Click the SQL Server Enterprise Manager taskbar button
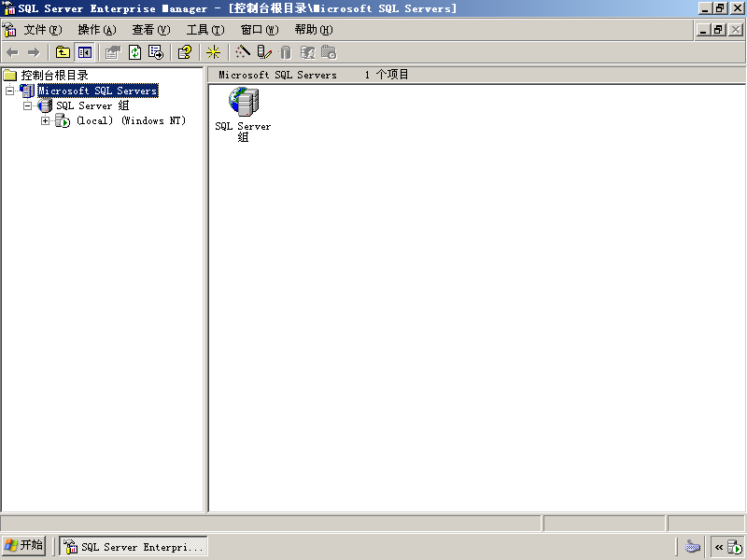Viewport: 747px width, 560px height. (x=134, y=546)
